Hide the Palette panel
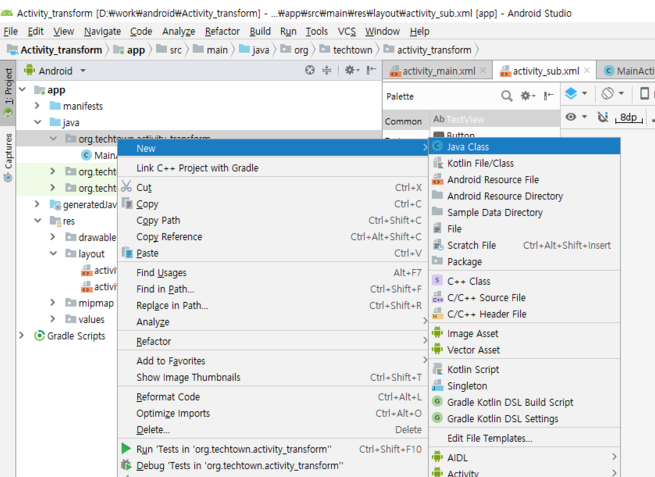The image size is (655, 477). point(548,96)
